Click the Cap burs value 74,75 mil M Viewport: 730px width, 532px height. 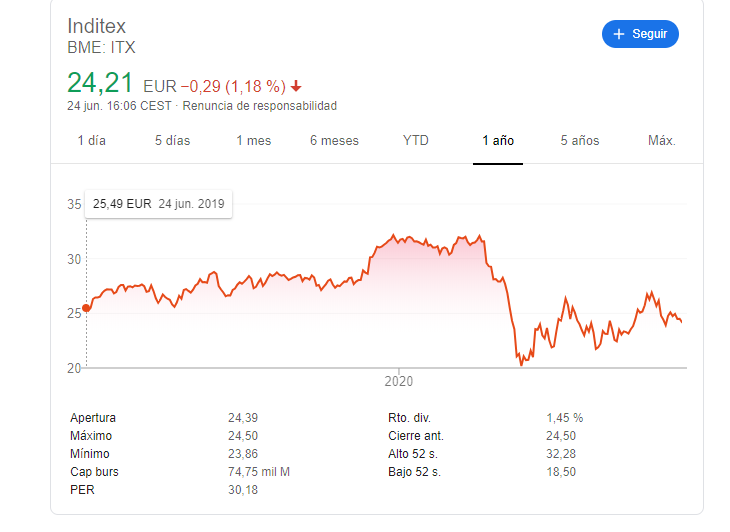[259, 472]
